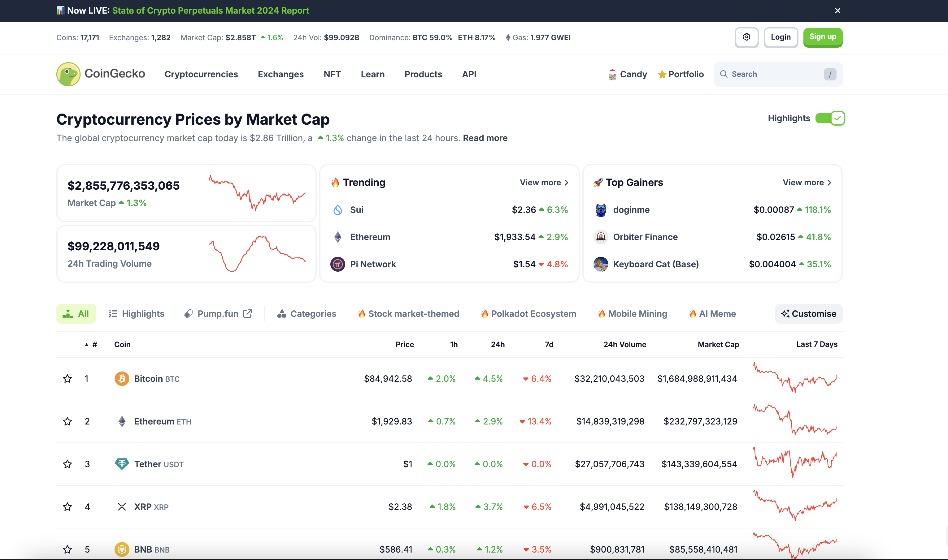The width and height of the screenshot is (948, 560).
Task: Open the Mobile Mining tab
Action: point(633,314)
